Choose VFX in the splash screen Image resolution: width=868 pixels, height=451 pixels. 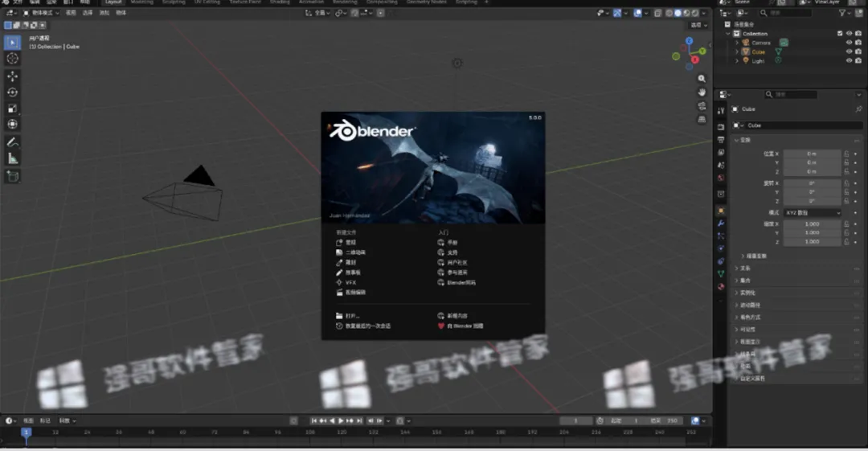coord(346,282)
